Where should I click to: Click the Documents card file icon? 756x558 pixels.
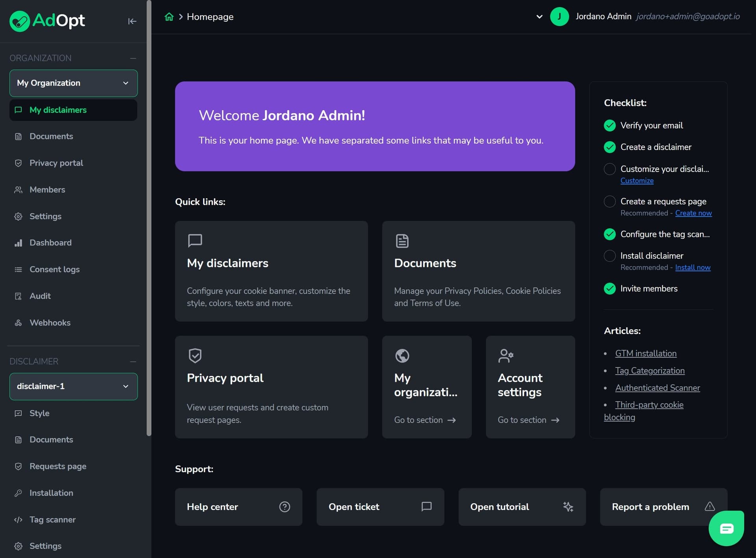402,241
